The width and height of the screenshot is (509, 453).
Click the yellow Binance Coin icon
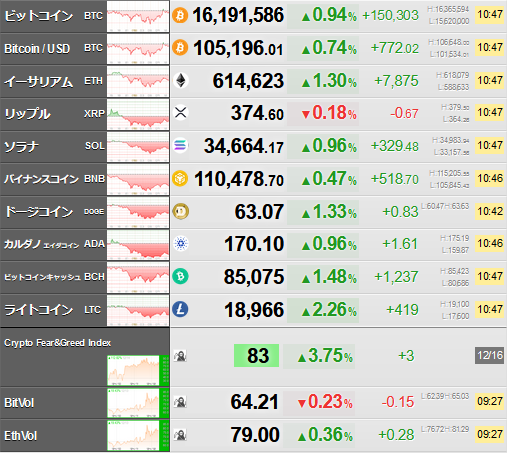coord(180,178)
